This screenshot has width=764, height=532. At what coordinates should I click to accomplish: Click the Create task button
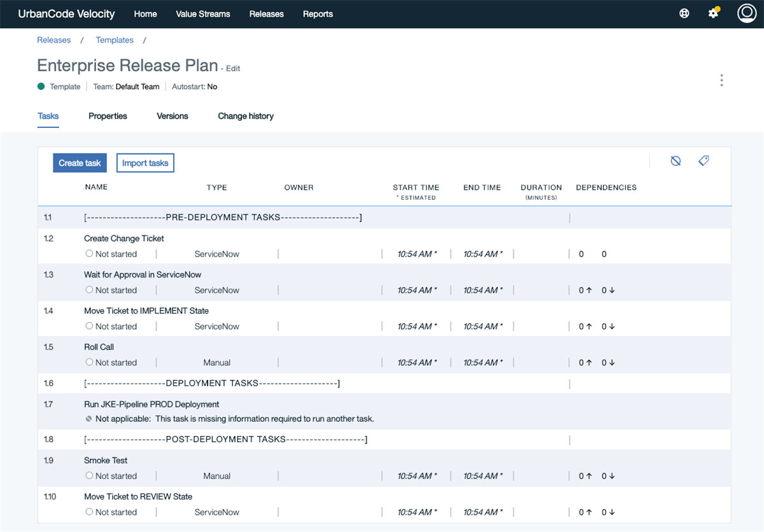pyautogui.click(x=79, y=163)
